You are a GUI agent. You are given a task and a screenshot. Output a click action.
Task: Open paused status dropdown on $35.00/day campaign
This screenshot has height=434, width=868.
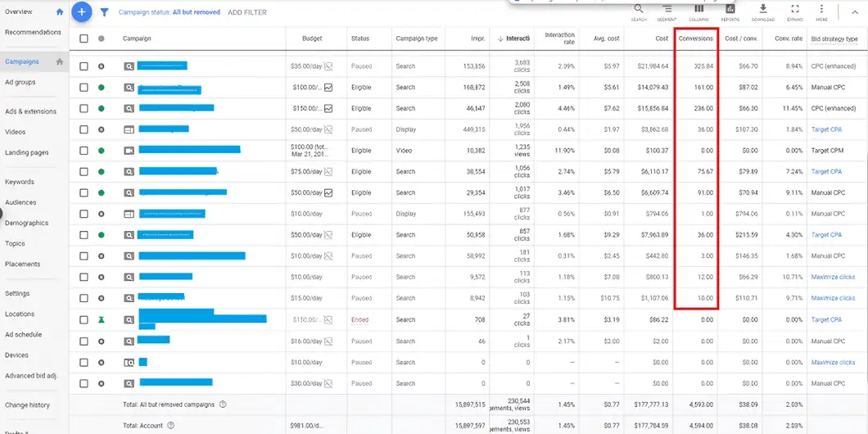tap(102, 66)
